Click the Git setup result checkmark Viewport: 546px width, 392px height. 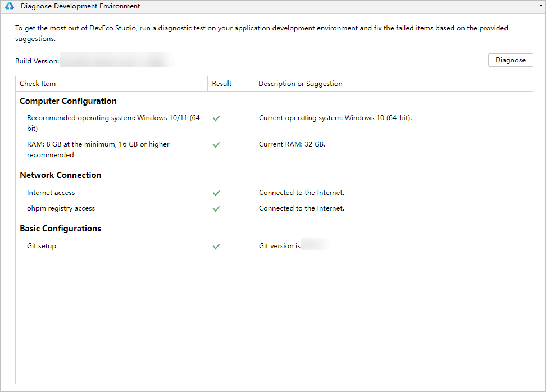click(216, 247)
